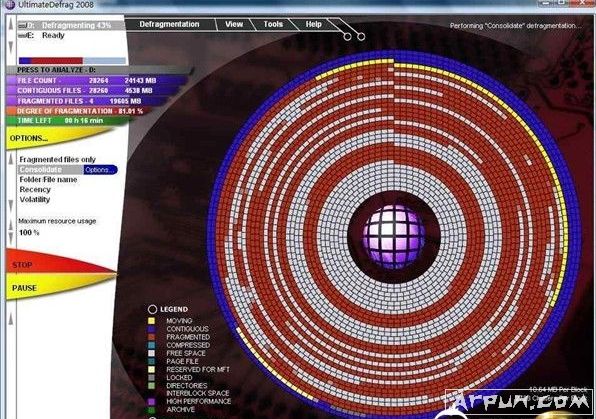Select Folder/File name defrag method

(48, 179)
